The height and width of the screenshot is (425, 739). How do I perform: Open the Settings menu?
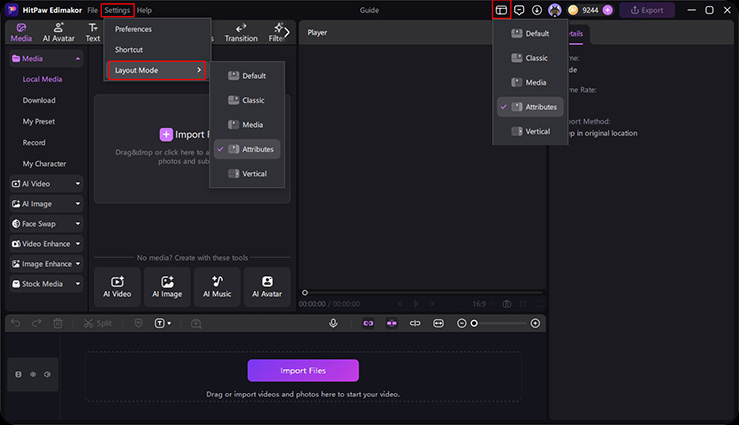117,10
